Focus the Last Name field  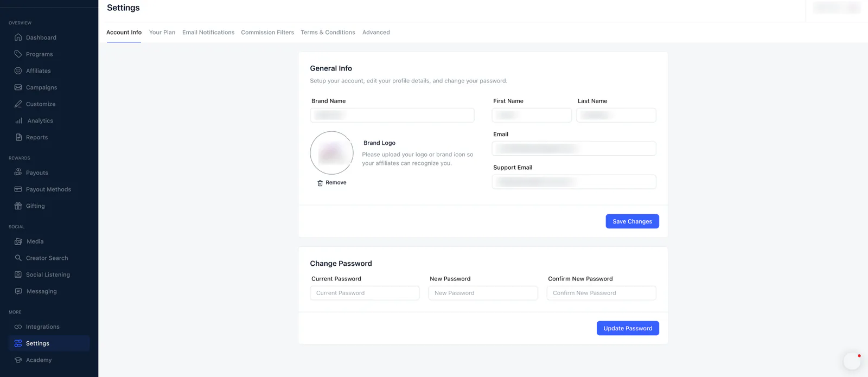(616, 115)
